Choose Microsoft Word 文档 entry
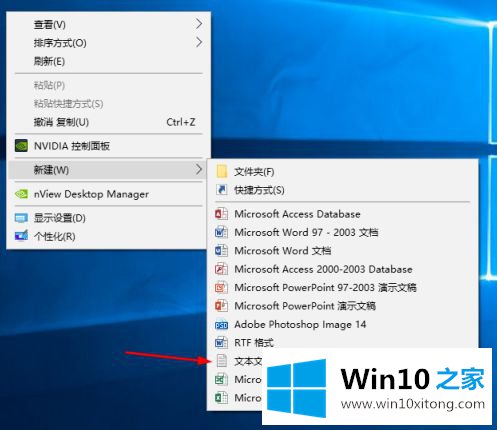The height and width of the screenshot is (430, 497). coord(343,251)
